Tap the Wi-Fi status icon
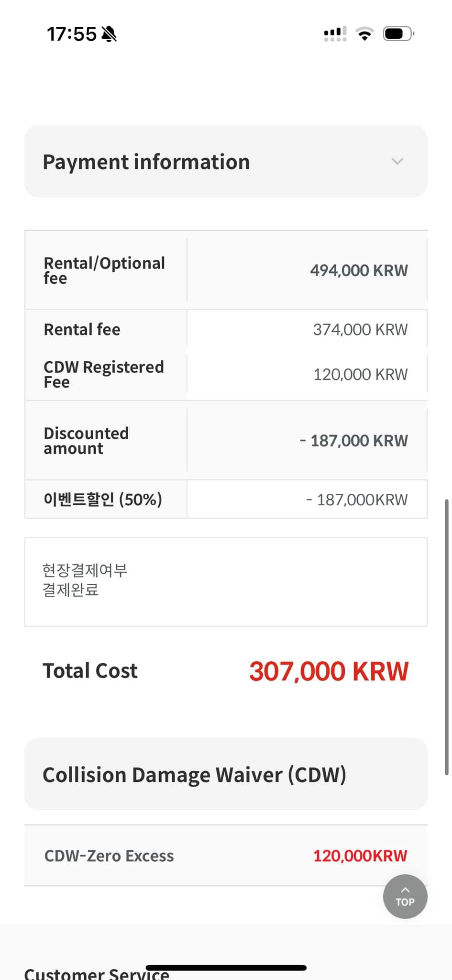 364,34
